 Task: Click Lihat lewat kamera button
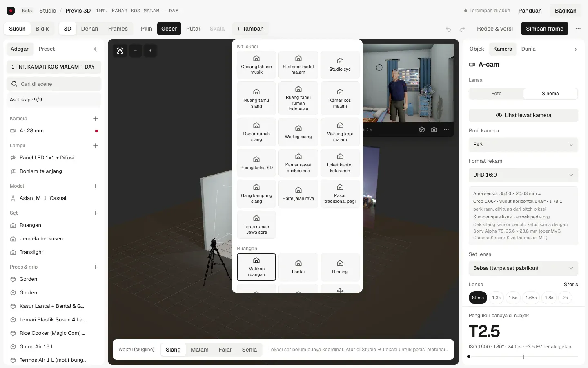click(523, 115)
